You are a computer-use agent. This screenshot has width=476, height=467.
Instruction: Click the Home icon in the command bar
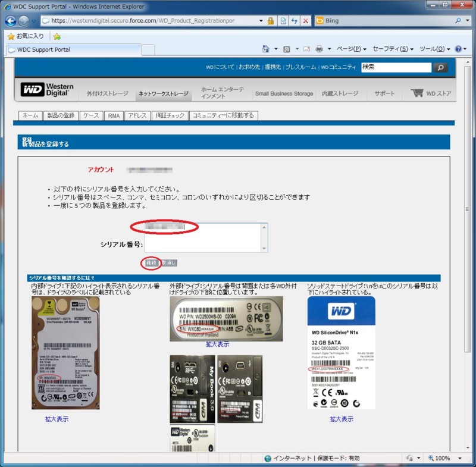pyautogui.click(x=265, y=48)
